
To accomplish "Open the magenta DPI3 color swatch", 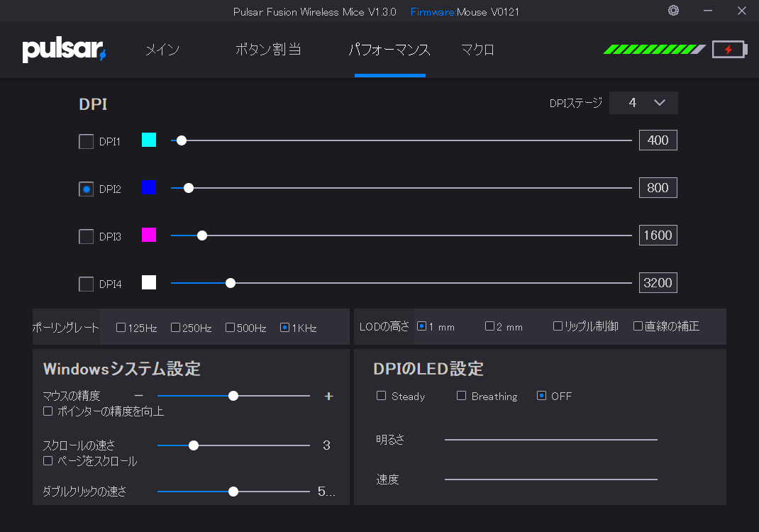I will 149,235.
